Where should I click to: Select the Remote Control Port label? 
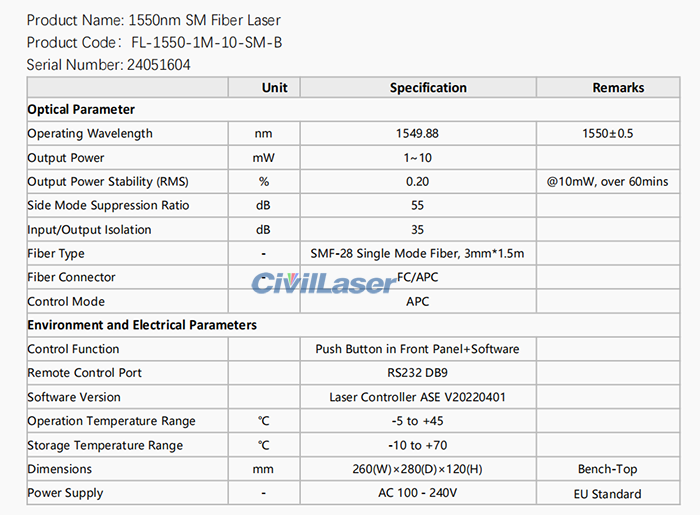(84, 373)
